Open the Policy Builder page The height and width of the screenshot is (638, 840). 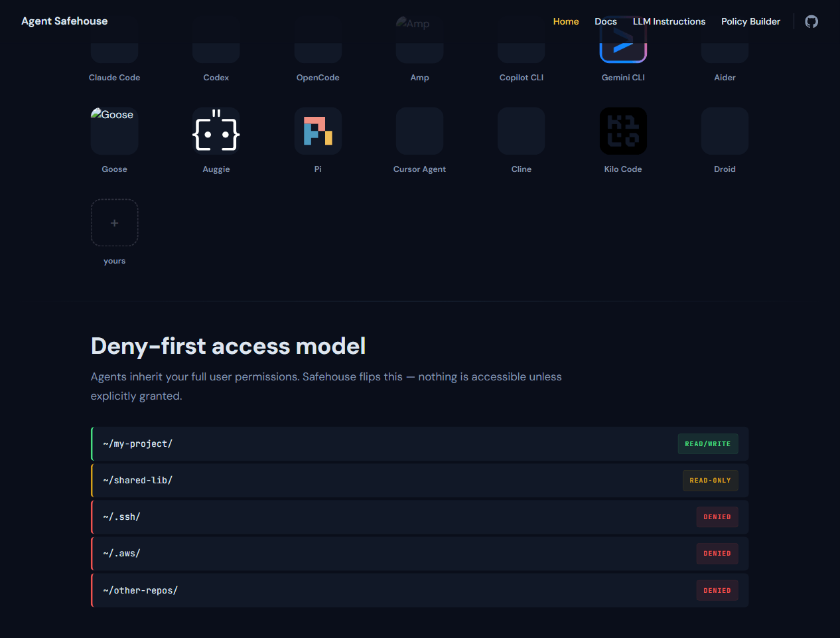[750, 21]
